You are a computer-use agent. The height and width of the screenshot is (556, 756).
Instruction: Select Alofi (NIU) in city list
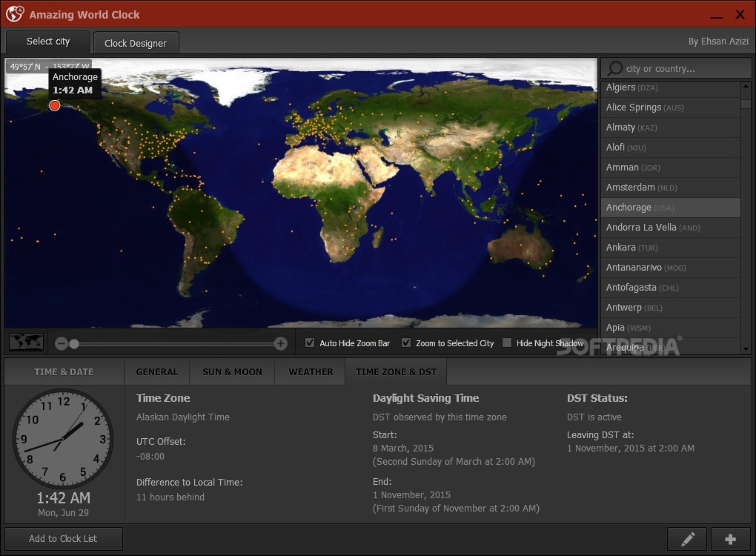click(x=670, y=148)
